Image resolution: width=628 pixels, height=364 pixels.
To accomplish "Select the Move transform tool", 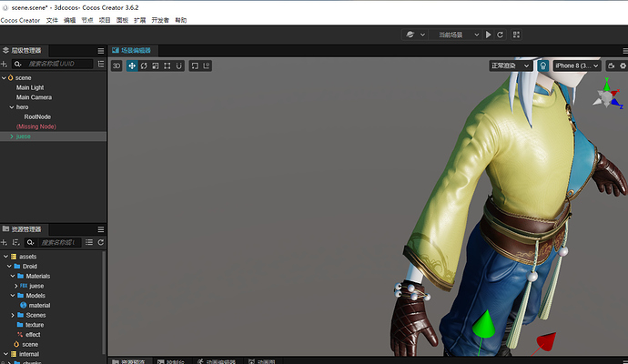I will click(132, 66).
